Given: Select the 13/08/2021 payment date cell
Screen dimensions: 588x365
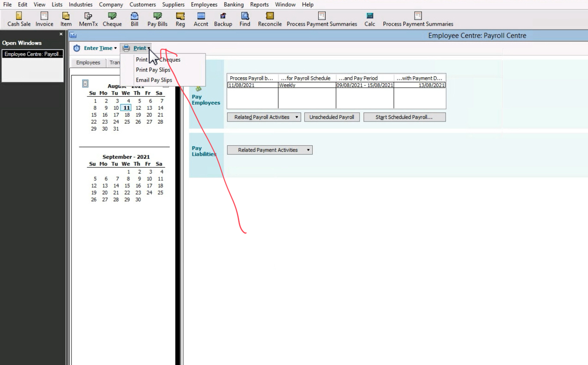Looking at the screenshot, I should click(420, 85).
